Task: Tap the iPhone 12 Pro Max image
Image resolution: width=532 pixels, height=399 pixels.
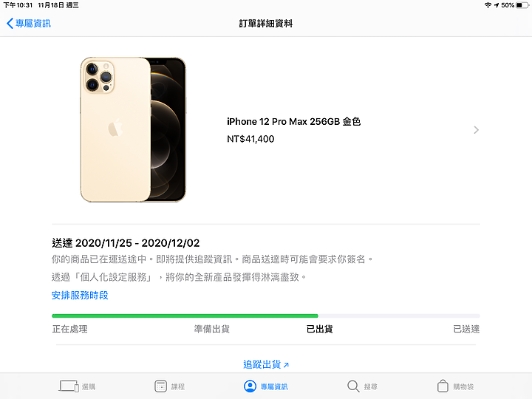Action: point(133,129)
